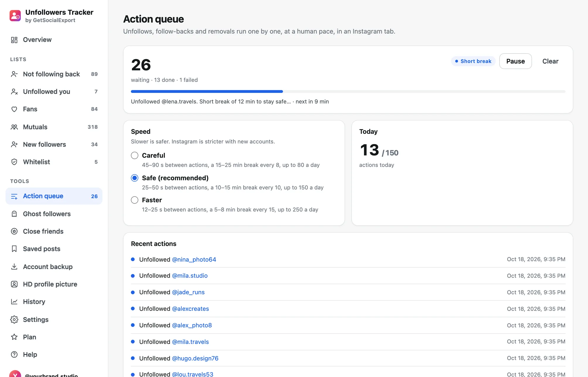Click the HD profile picture portrait icon

tap(14, 284)
